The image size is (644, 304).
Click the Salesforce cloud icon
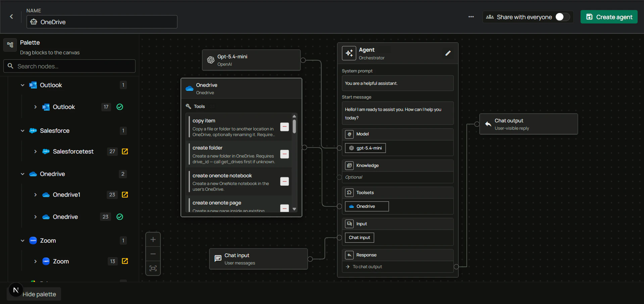pyautogui.click(x=33, y=131)
